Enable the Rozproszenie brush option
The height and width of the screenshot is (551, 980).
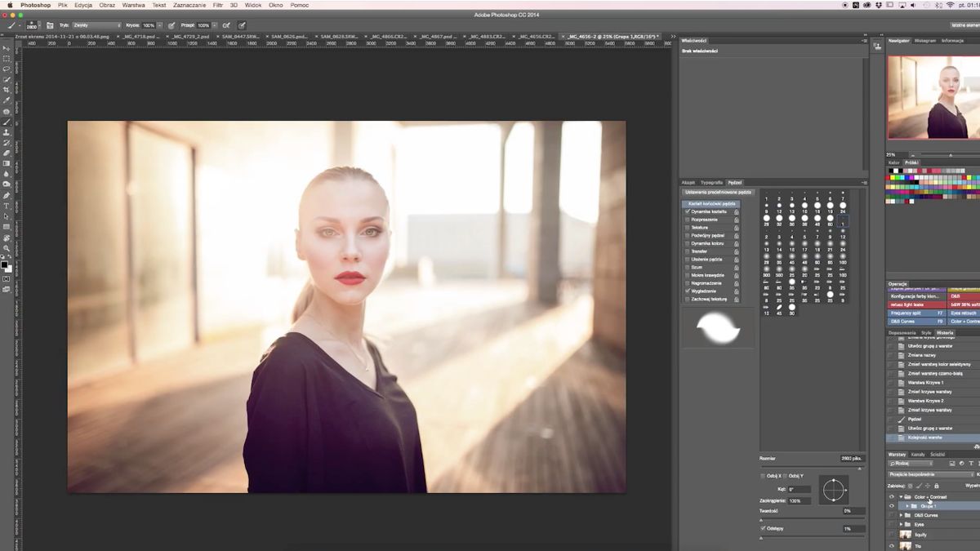click(x=688, y=220)
